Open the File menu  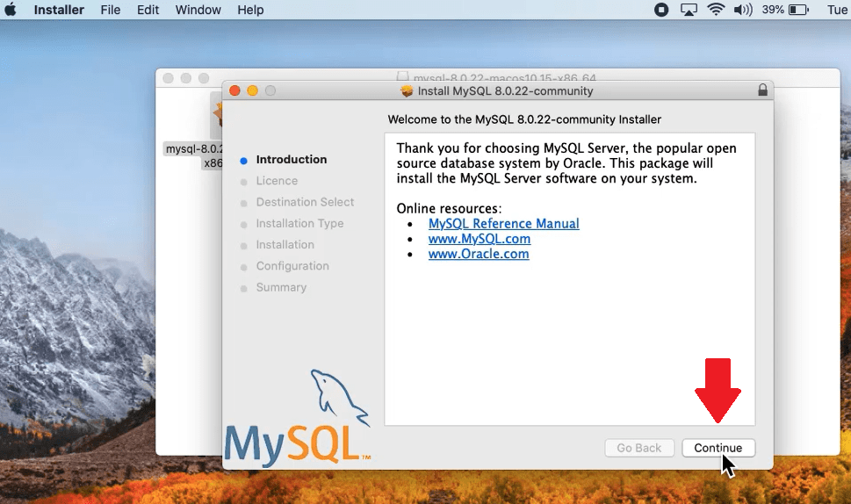pos(110,10)
